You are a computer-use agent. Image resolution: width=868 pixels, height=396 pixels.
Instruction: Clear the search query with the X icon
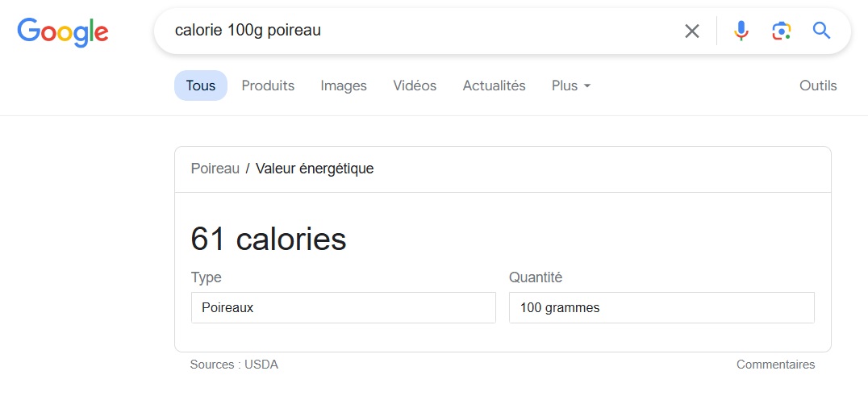[692, 31]
